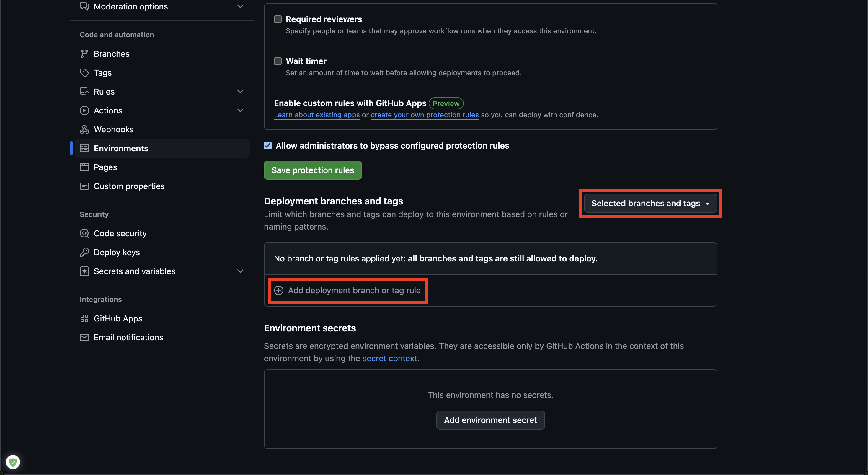Viewport: 868px width, 475px height.
Task: Click the Custom properties note icon
Action: pos(84,186)
